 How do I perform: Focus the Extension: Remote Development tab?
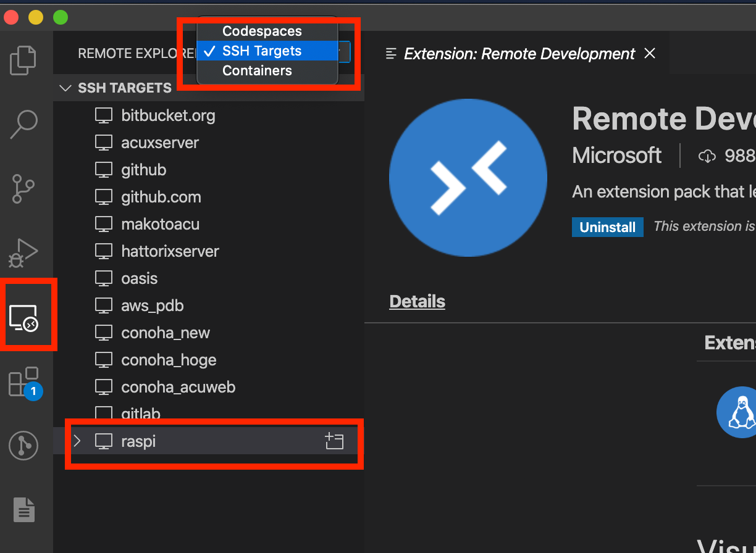[x=519, y=54]
